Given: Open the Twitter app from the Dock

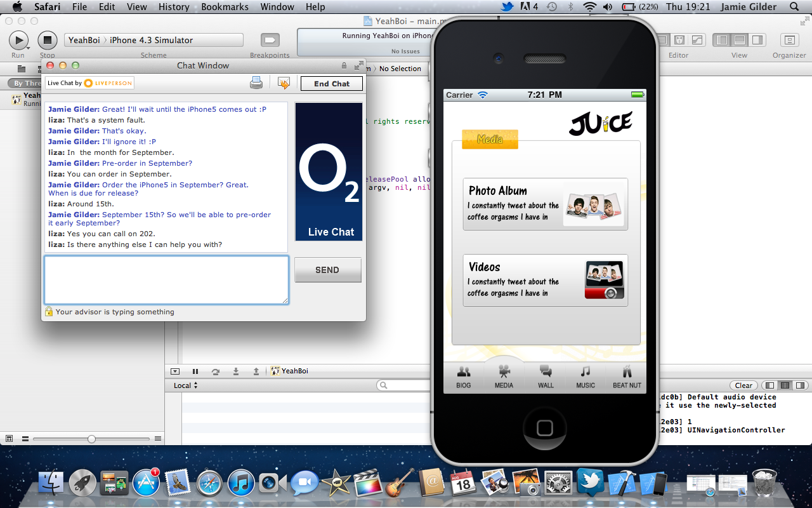Looking at the screenshot, I should click(590, 483).
